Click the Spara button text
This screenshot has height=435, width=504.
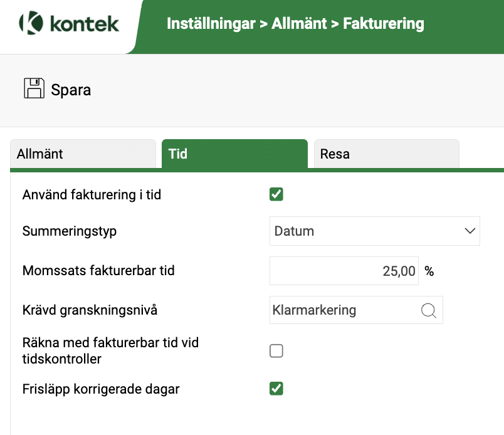click(x=71, y=90)
